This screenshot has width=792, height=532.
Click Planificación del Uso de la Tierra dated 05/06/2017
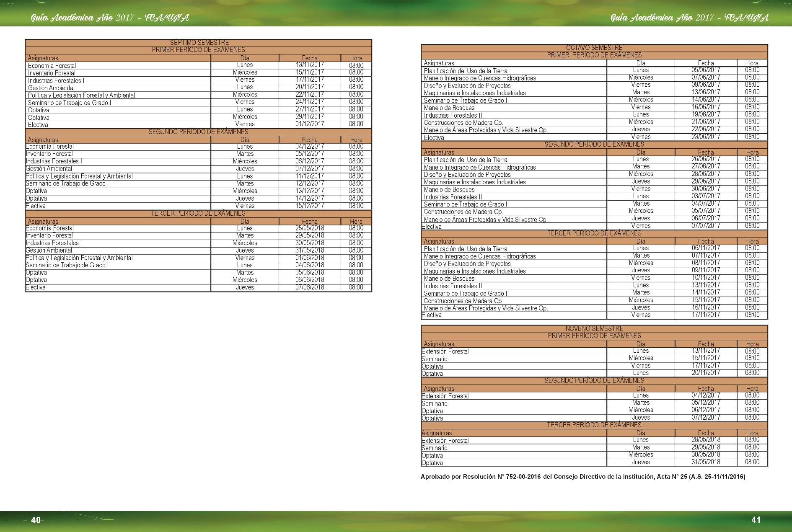[466, 71]
